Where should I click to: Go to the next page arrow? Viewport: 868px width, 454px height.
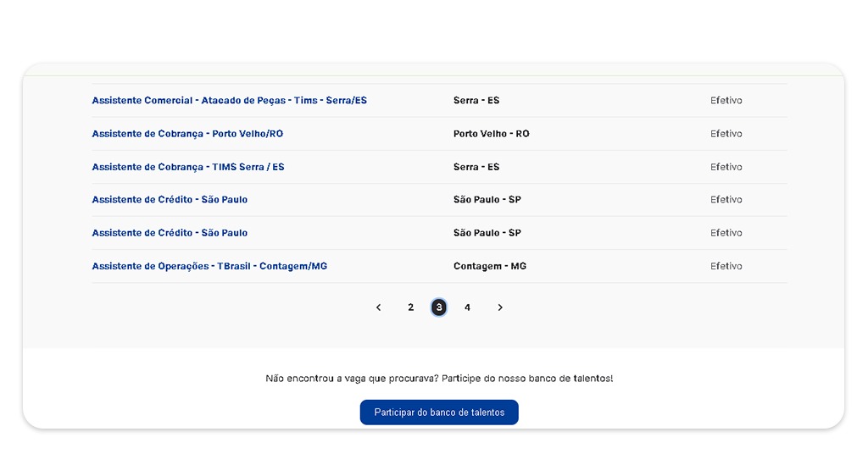500,307
